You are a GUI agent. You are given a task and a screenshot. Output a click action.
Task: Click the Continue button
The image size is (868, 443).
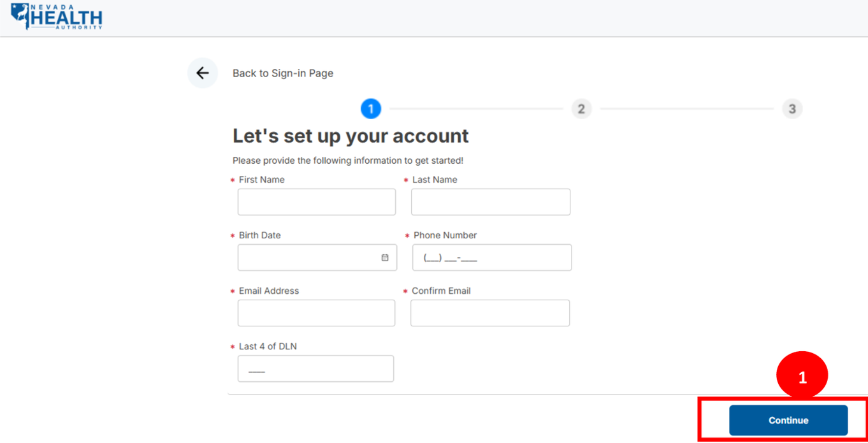(x=788, y=420)
